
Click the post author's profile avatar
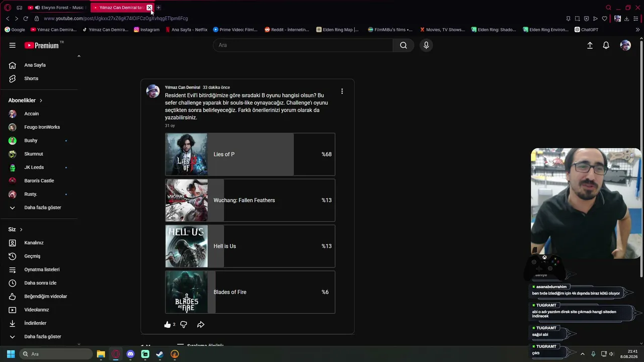click(x=153, y=91)
